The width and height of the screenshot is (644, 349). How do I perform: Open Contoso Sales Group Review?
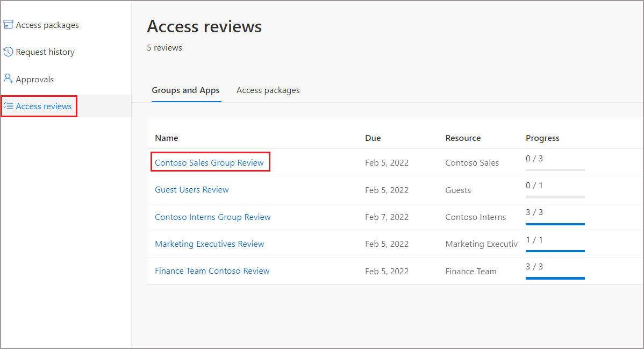[x=210, y=162]
